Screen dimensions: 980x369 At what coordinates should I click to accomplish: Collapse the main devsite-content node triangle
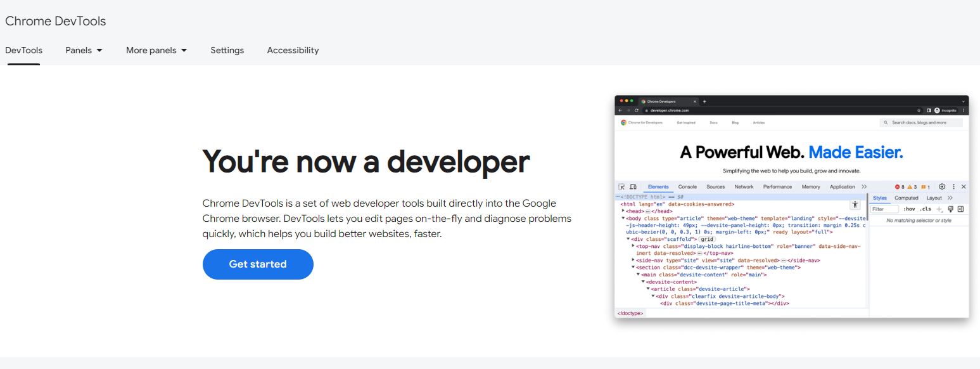point(639,275)
